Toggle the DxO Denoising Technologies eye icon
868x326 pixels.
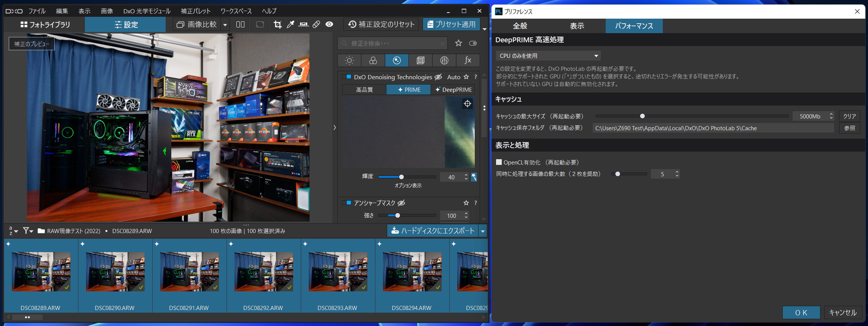[439, 77]
